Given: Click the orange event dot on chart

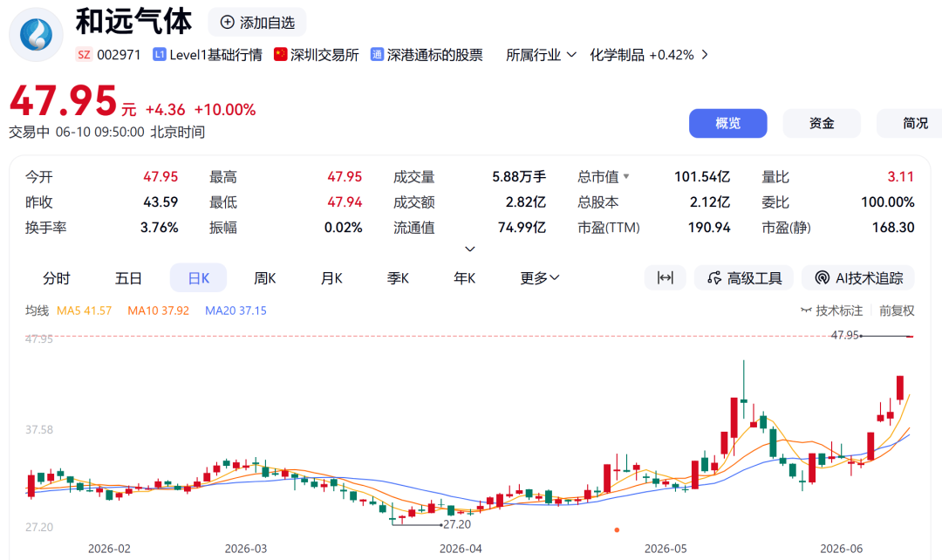Looking at the screenshot, I should (x=617, y=530).
